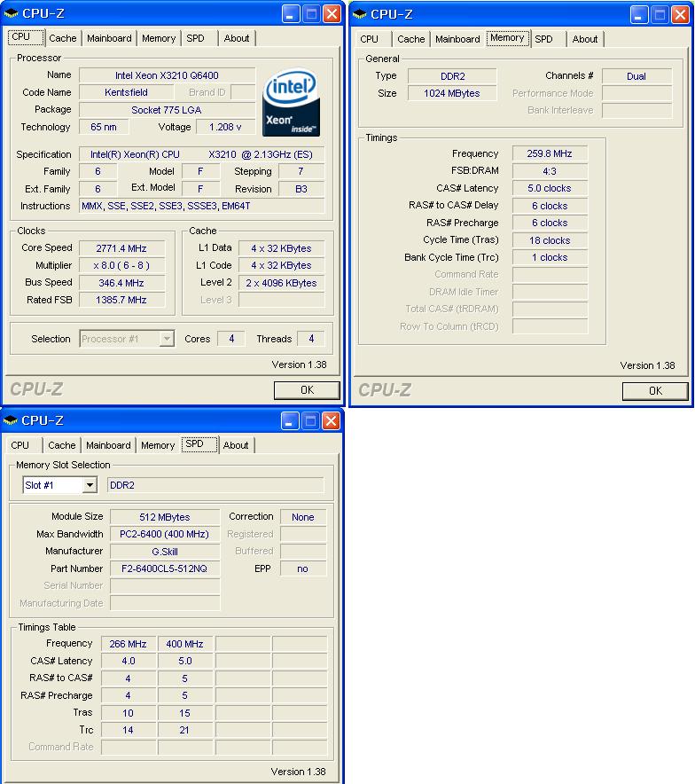This screenshot has width=695, height=784.
Task: Click the CAS# Latency value '5.0 clocks'
Action: coord(550,189)
